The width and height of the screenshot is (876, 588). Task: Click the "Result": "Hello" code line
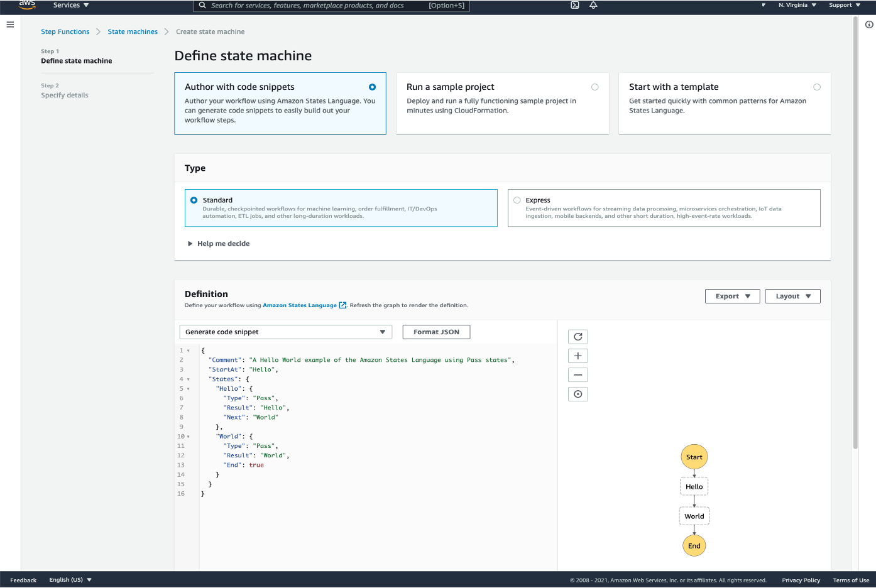pyautogui.click(x=256, y=408)
